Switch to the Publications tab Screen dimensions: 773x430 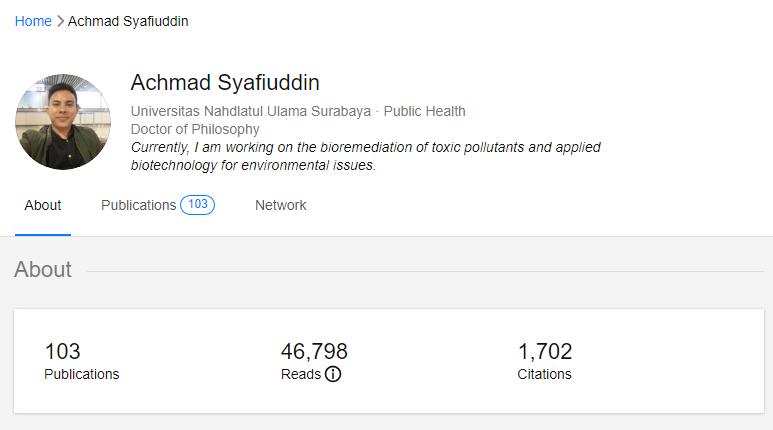[x=138, y=205]
